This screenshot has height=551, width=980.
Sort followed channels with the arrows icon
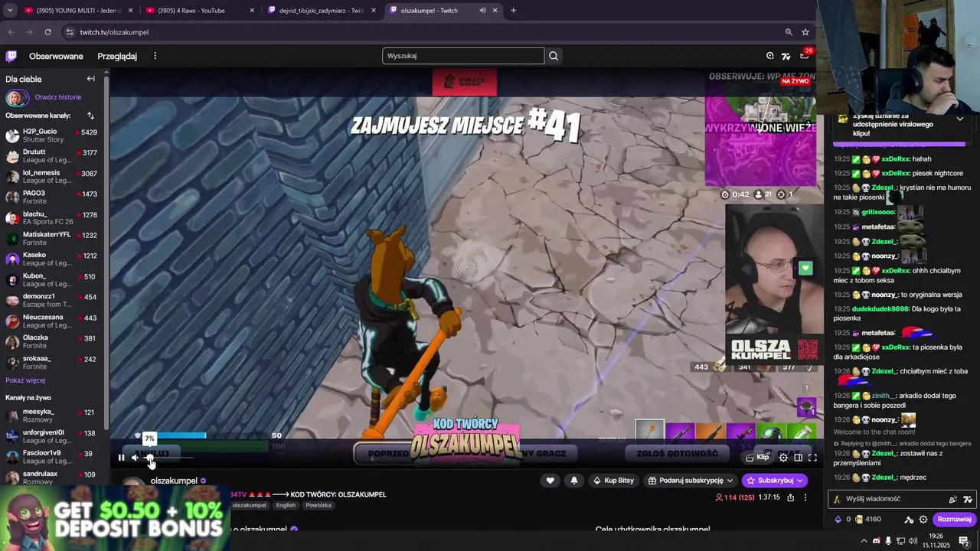click(x=90, y=116)
